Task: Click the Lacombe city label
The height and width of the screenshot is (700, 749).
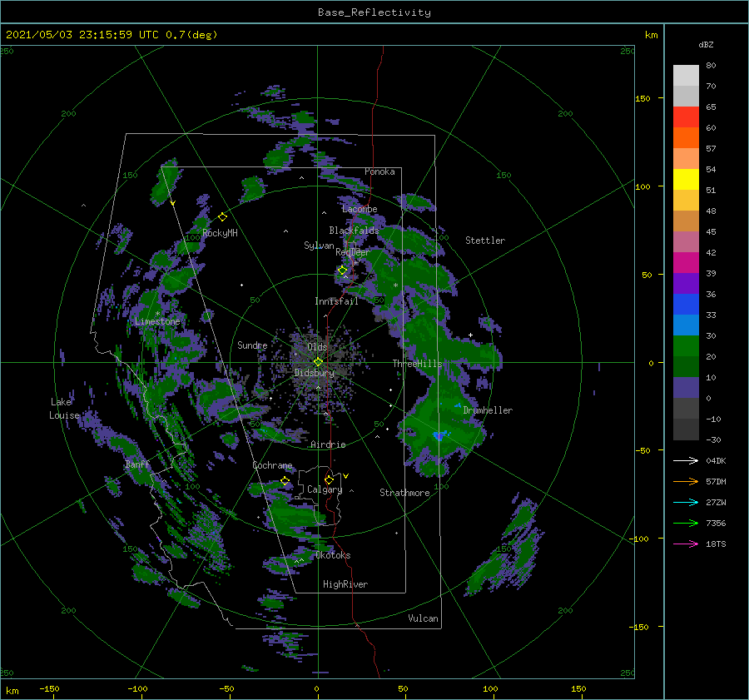Action: coord(360,209)
